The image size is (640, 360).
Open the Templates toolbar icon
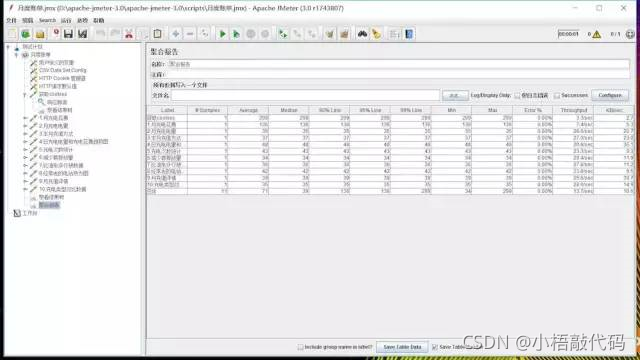coord(26,34)
